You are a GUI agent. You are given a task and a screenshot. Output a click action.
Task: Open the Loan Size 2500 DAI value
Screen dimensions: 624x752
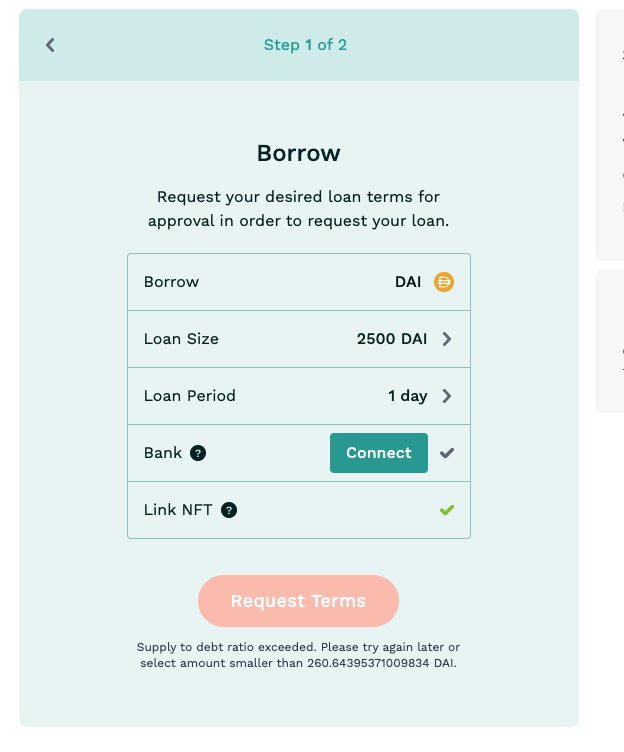391,339
